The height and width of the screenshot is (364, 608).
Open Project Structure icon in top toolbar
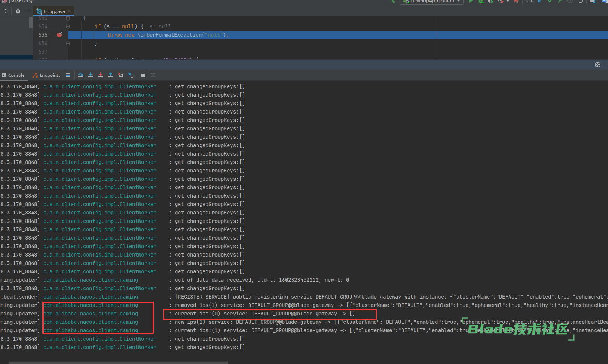click(x=593, y=2)
